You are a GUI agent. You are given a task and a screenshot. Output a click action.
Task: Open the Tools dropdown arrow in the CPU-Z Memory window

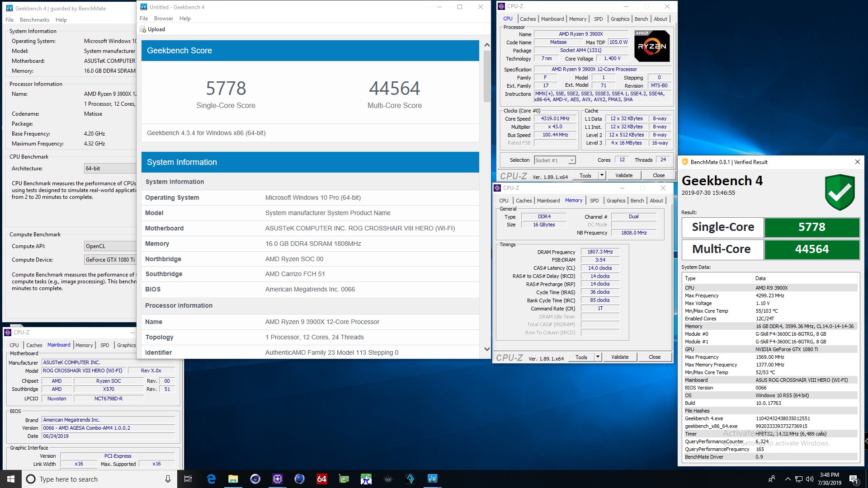tap(598, 357)
